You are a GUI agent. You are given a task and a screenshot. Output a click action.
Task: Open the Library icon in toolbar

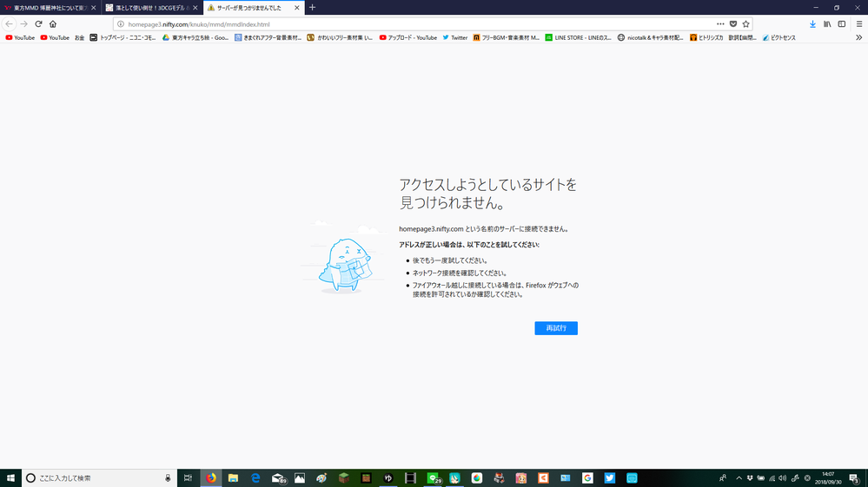click(827, 24)
